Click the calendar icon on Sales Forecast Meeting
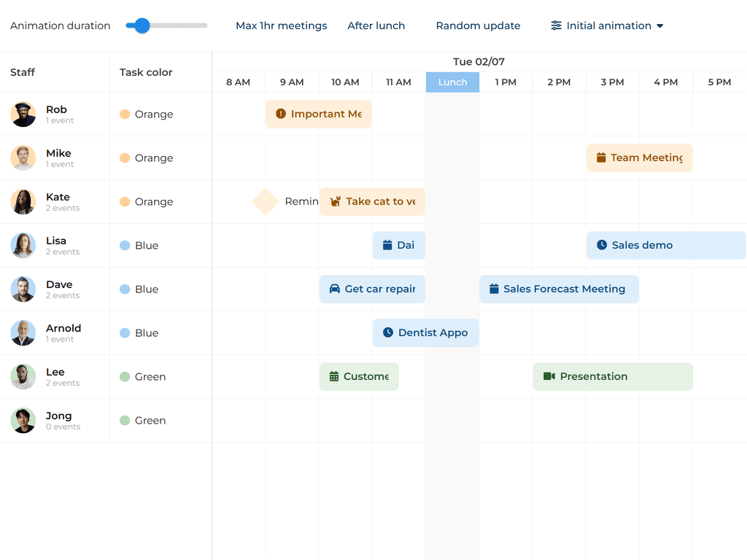Screen dimensions: 747x560 click(x=494, y=289)
